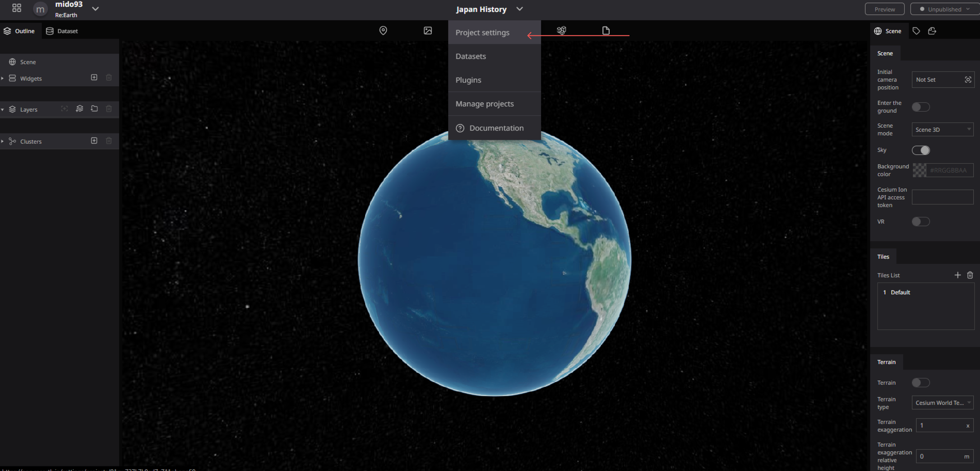Open the export icon tab in right panel

pos(932,31)
